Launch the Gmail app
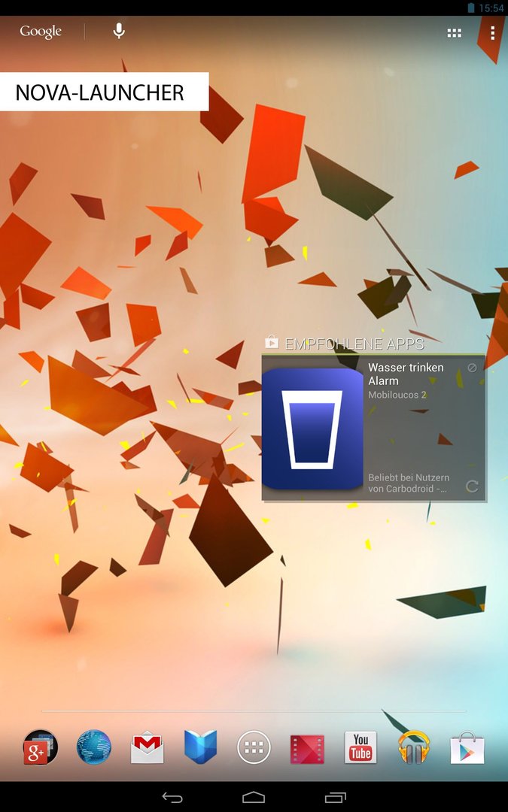 148,747
